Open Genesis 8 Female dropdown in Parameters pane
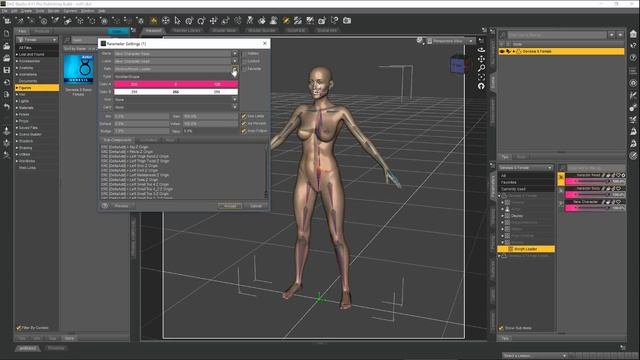Image resolution: width=640 pixels, height=360 pixels. pos(525,168)
